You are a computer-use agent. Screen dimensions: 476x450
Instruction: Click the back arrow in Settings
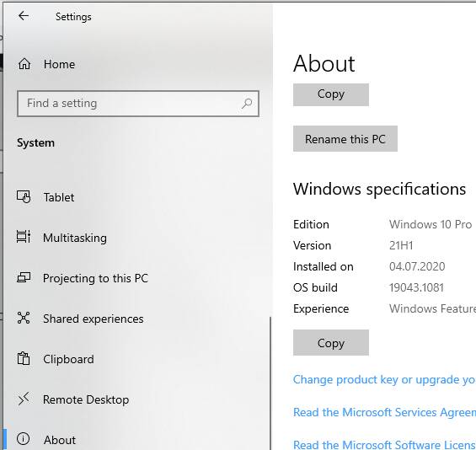(x=24, y=16)
